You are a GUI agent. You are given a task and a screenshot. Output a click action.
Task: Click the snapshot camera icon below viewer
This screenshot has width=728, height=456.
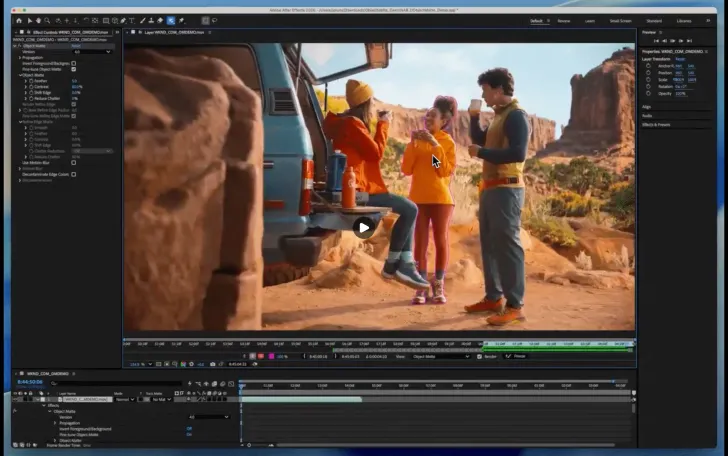[213, 364]
